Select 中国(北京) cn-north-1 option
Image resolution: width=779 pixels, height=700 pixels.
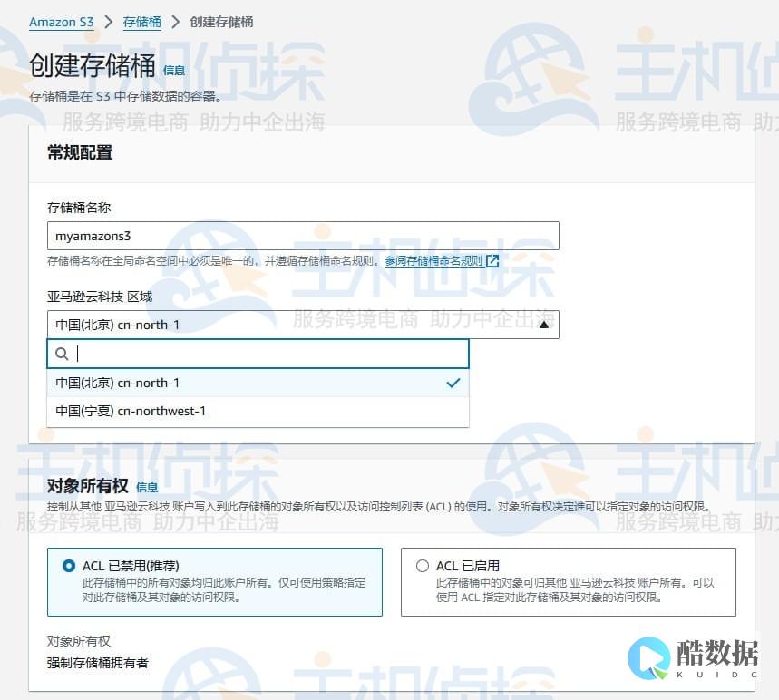coord(258,383)
